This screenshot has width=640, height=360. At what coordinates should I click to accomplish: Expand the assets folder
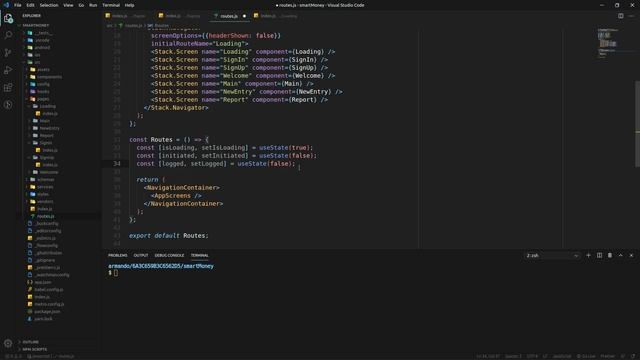click(43, 69)
